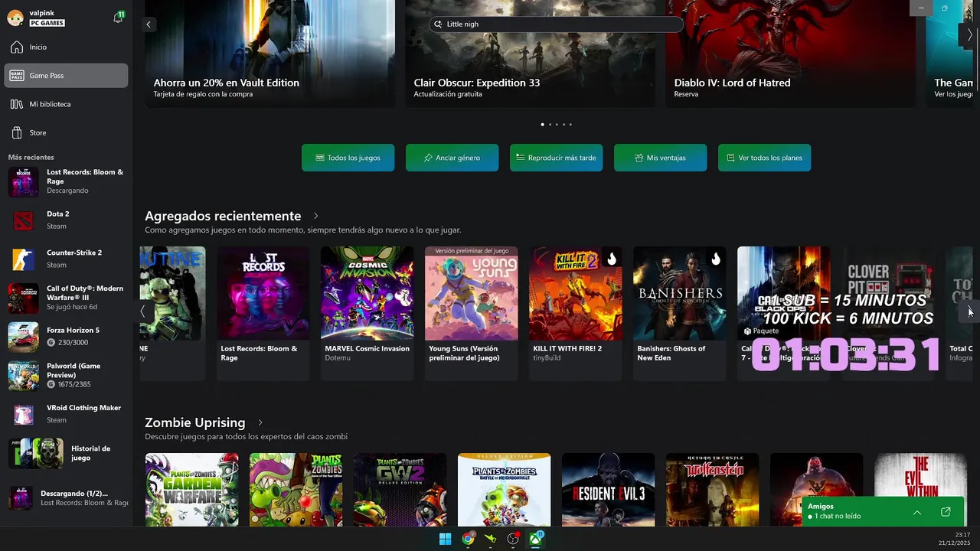Screen dimensions: 980x551
Task: Open the Resident Evil 3 card
Action: pyautogui.click(x=608, y=490)
